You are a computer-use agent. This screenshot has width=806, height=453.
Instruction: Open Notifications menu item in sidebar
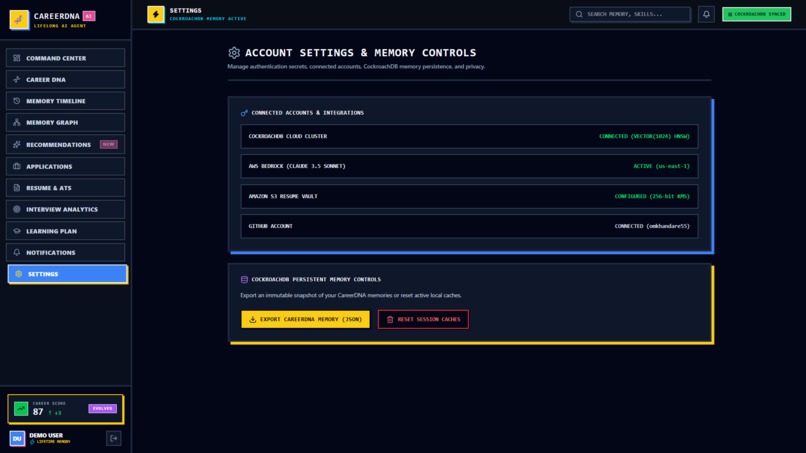[x=65, y=252]
